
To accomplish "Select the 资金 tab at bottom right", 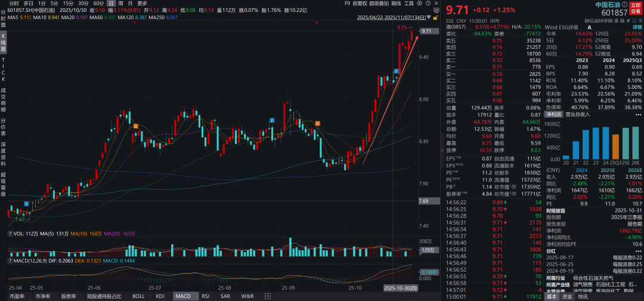I will (x=567, y=296).
